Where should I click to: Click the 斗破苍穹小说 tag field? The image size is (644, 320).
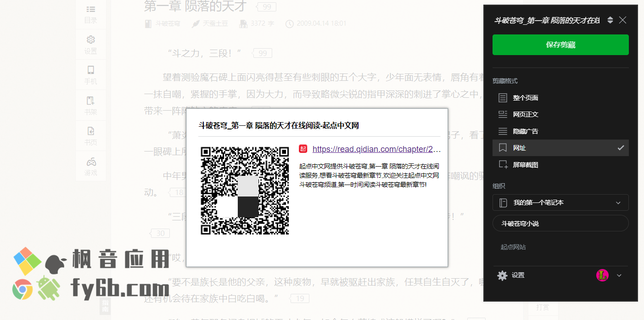[560, 224]
